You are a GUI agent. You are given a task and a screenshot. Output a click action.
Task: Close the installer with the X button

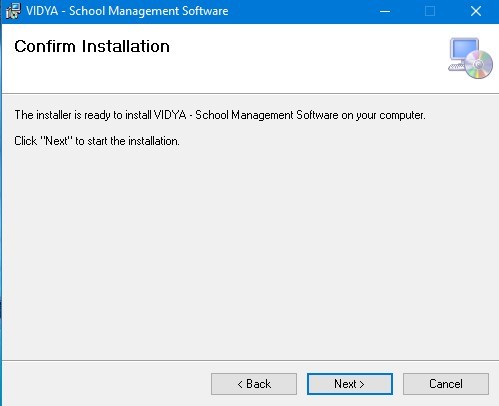(x=476, y=11)
